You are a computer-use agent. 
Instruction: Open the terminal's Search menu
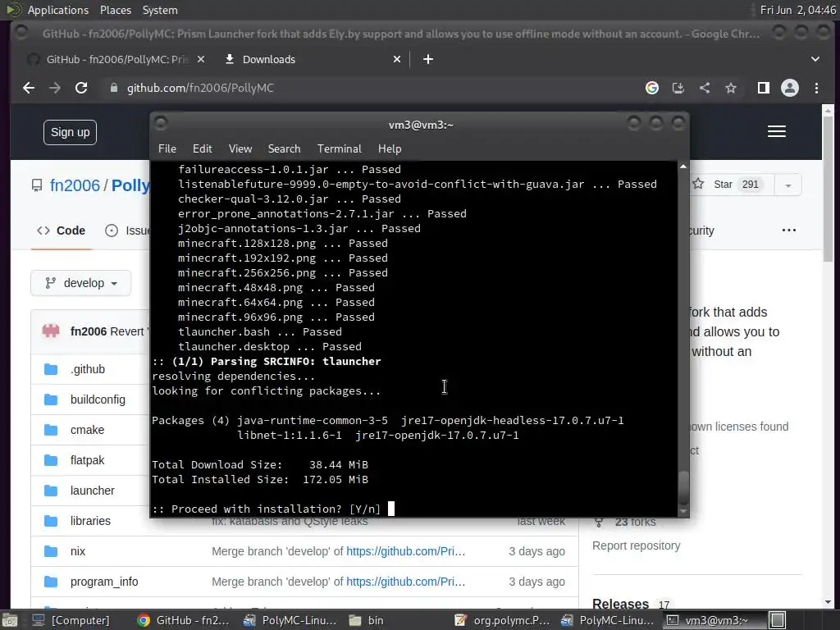[284, 149]
